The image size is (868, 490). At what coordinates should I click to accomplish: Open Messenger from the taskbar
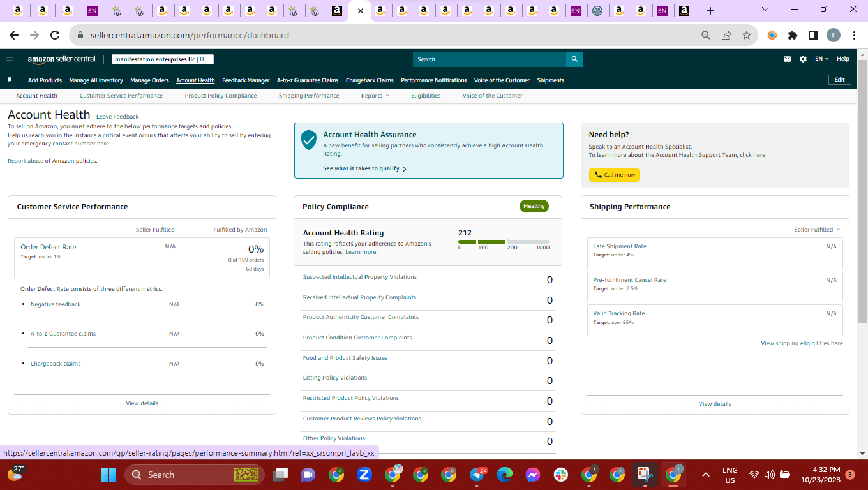[533, 475]
